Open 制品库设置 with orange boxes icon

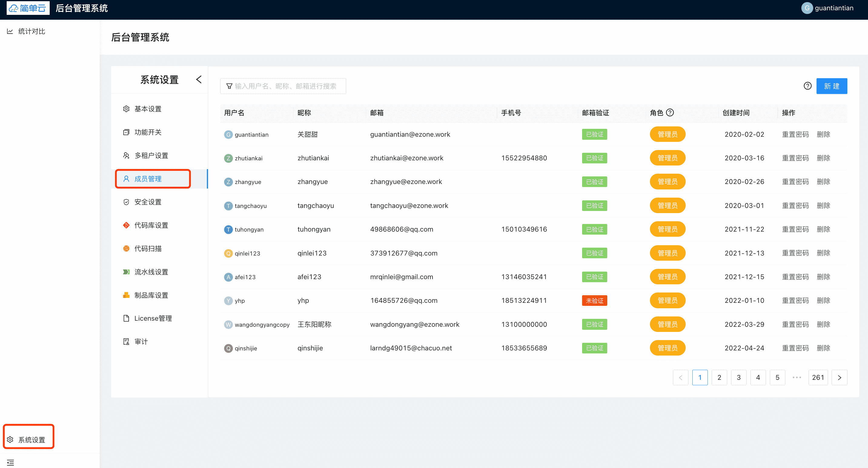pos(151,295)
